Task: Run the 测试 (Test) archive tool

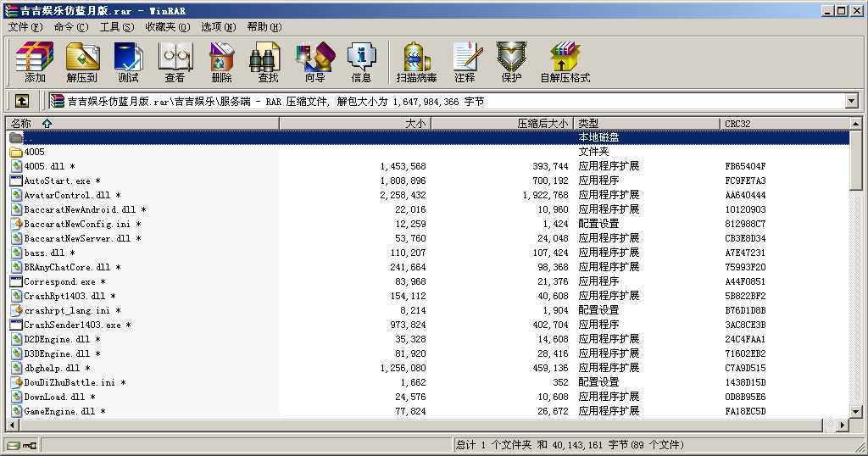Action: [128, 62]
